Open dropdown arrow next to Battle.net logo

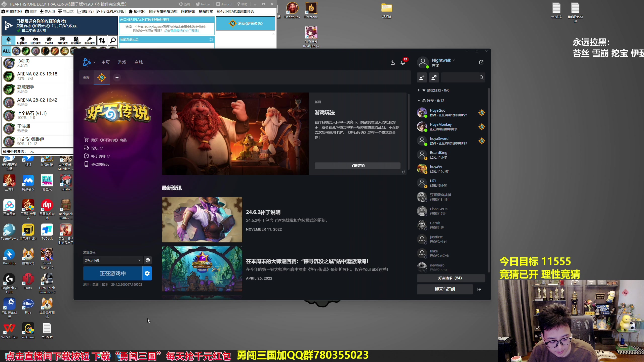[x=94, y=62]
